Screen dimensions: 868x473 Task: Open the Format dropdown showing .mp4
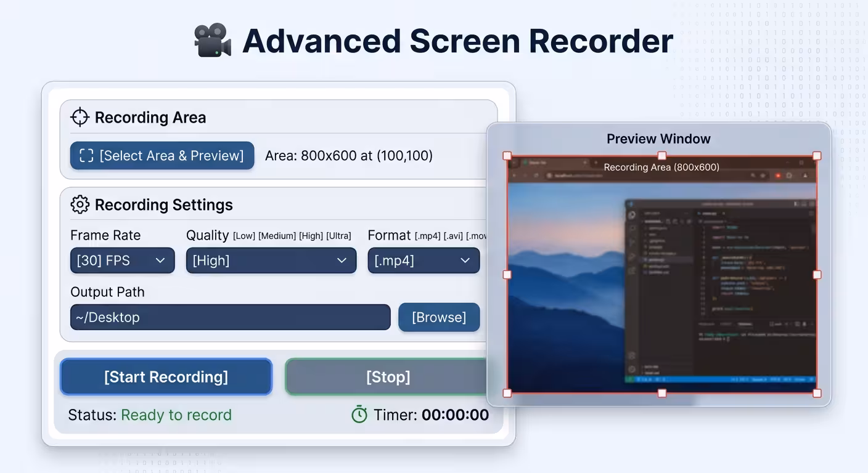click(x=424, y=261)
